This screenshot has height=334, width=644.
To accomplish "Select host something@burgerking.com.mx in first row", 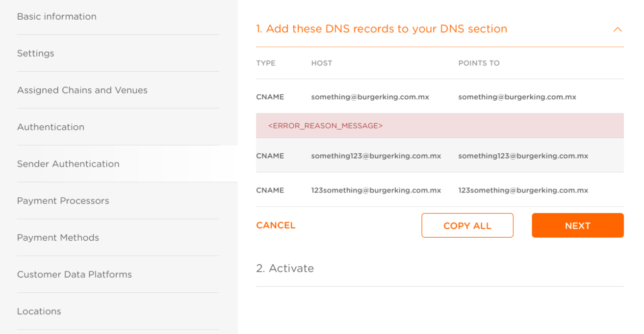I will [x=370, y=97].
